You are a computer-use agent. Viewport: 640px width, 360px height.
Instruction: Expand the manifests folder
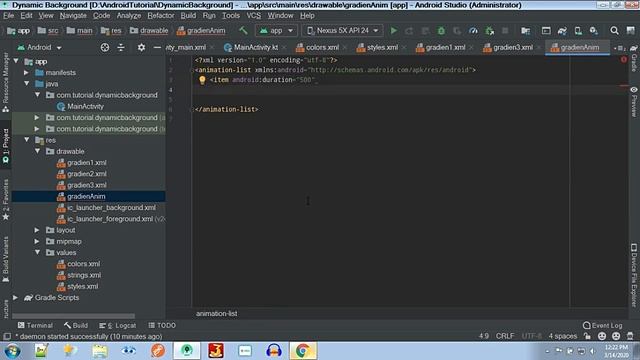(x=27, y=73)
